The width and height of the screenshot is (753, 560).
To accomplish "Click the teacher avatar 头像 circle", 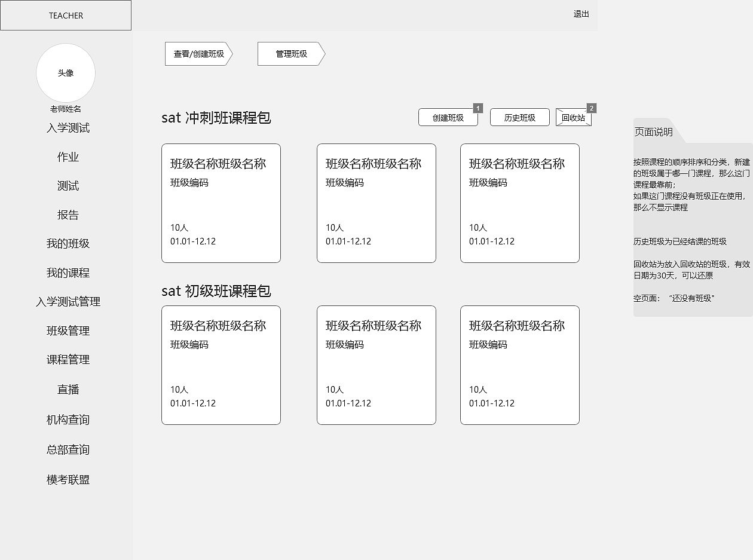I will tap(66, 73).
